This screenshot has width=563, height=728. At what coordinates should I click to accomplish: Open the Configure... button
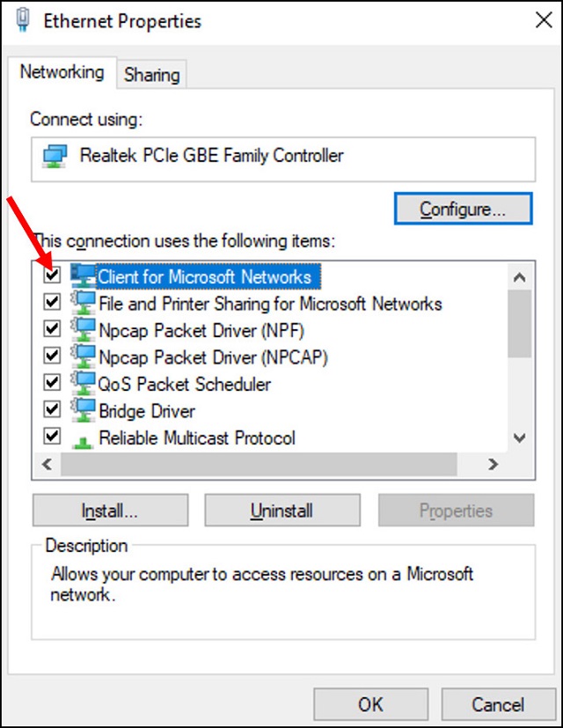point(463,209)
